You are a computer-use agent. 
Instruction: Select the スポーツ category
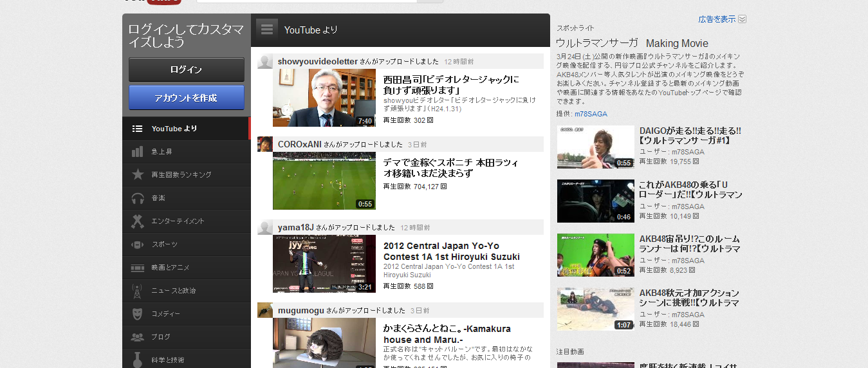(x=187, y=244)
